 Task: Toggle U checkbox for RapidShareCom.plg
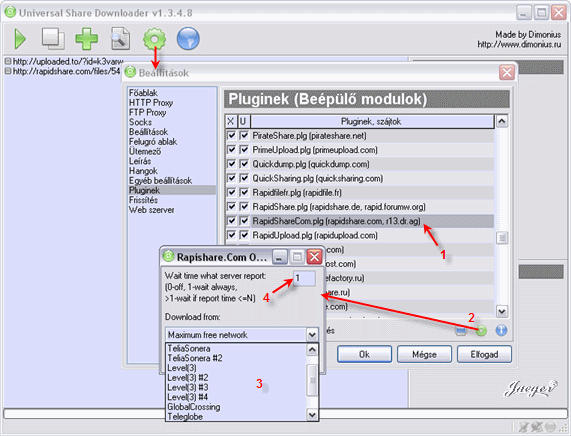pos(244,221)
